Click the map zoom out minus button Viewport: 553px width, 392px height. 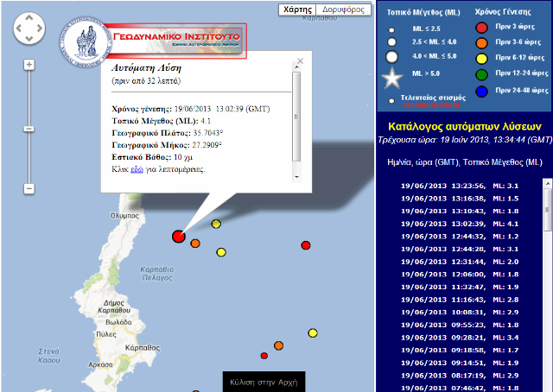click(29, 188)
